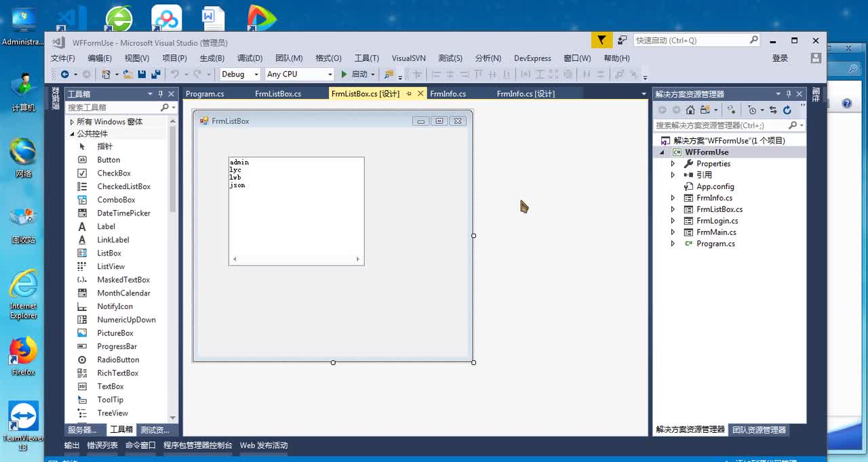
Task: Open the 错误列表 error list tab
Action: pyautogui.click(x=102, y=445)
